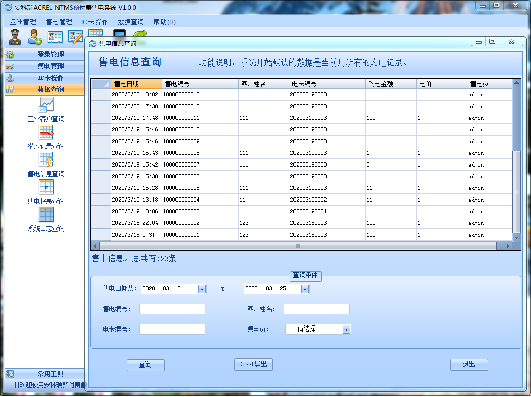This screenshot has height=397, width=531.
Task: Expand the bottom sidebar tools section
Action: (x=44, y=374)
